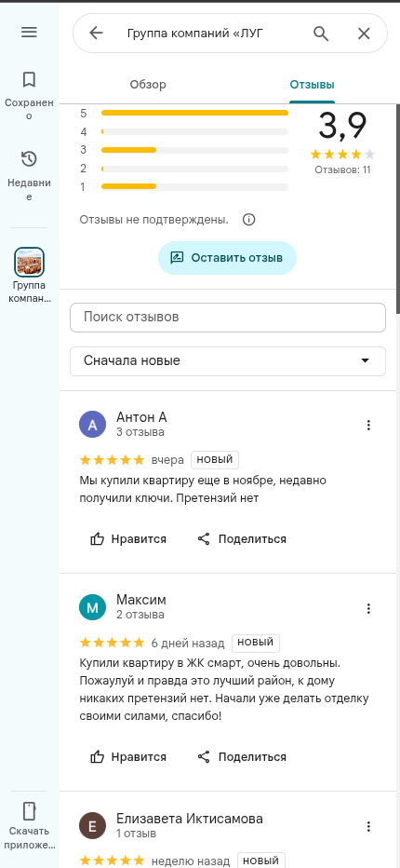Select the Группа компаний sidebar thumbnail

(x=29, y=262)
